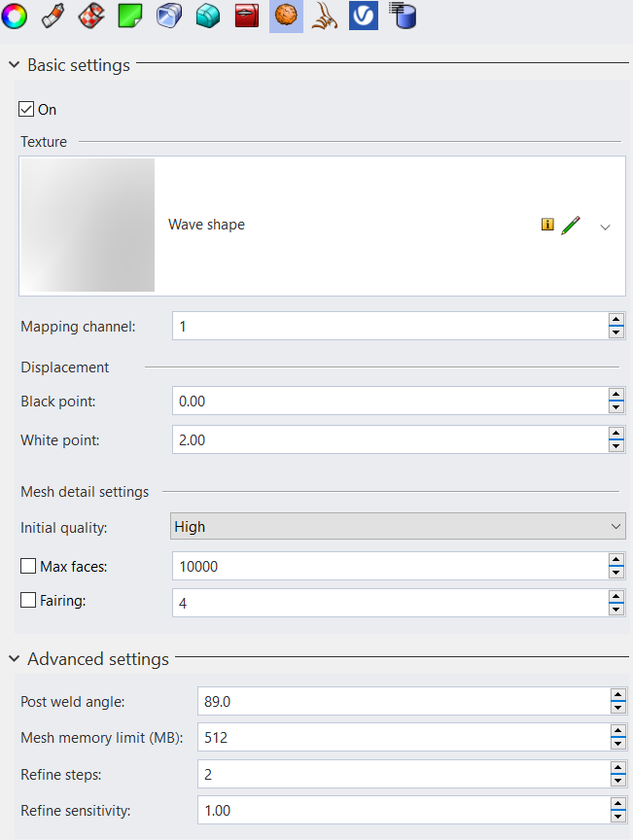
Task: Open the V-Ray properties tab icon
Action: 363,16
